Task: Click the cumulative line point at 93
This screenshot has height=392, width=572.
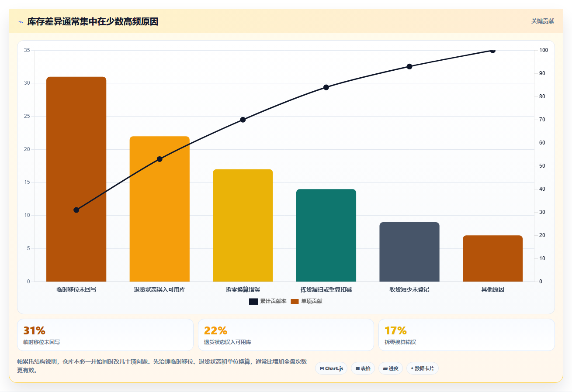Action: click(409, 66)
